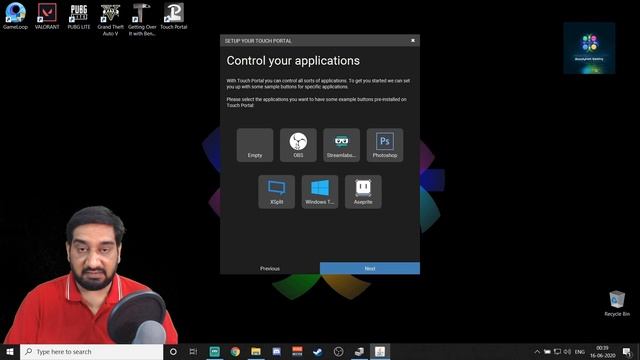This screenshot has height=360, width=640.
Task: Open Cortana from the taskbar
Action: pos(173,351)
